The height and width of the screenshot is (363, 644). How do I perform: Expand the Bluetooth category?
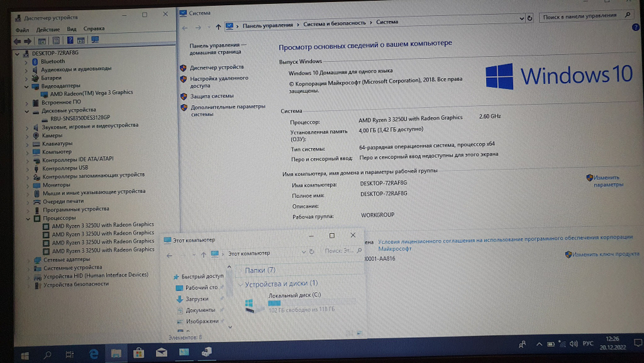click(26, 62)
